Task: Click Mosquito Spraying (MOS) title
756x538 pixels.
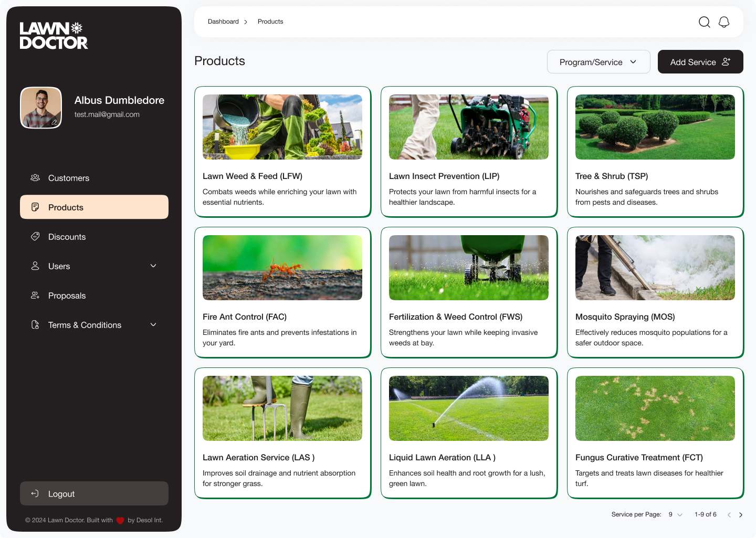Action: (x=625, y=317)
